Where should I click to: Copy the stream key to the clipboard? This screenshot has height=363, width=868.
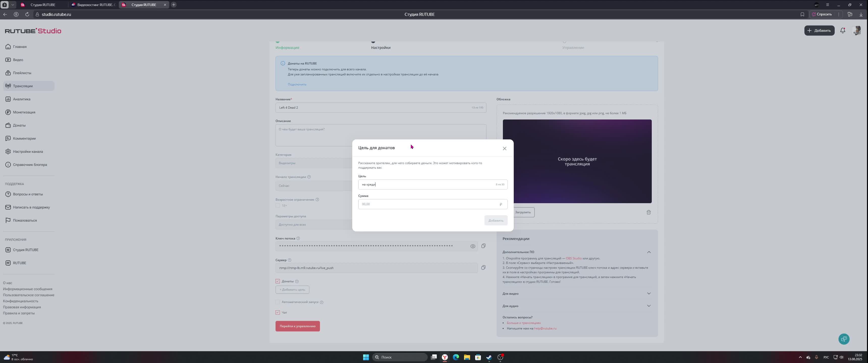483,246
